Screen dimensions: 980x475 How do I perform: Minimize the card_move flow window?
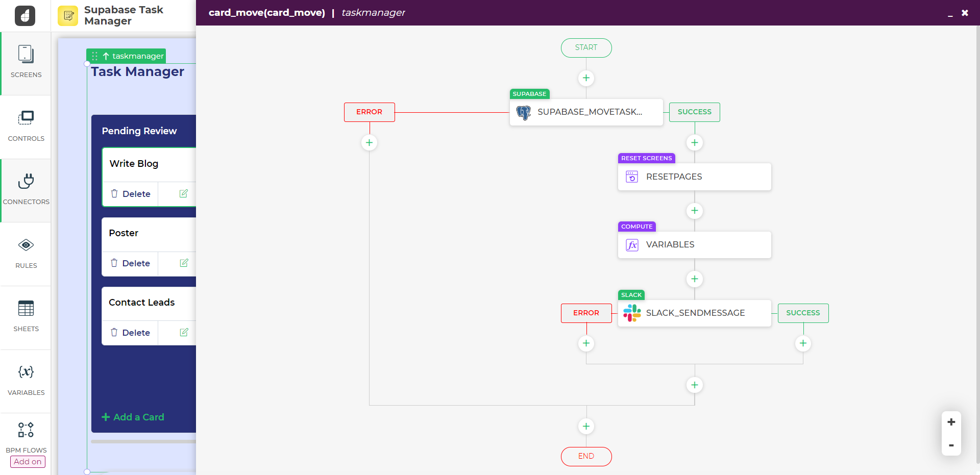coord(950,14)
